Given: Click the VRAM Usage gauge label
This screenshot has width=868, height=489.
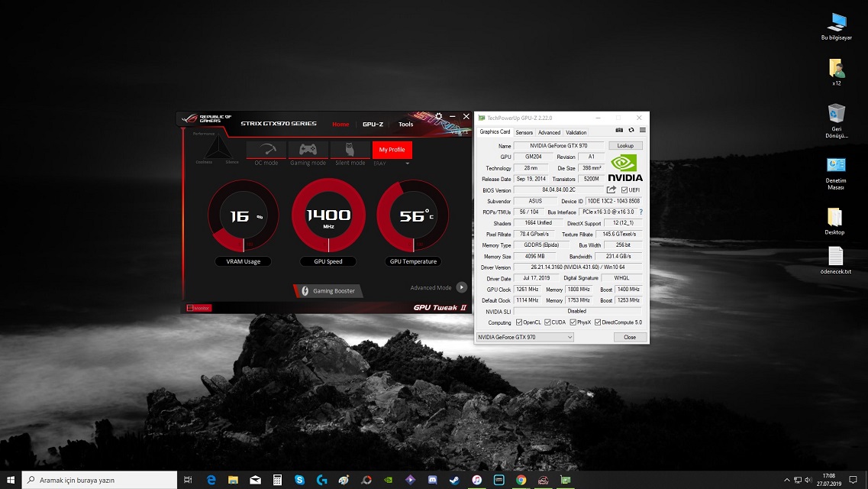Looking at the screenshot, I should [x=243, y=261].
